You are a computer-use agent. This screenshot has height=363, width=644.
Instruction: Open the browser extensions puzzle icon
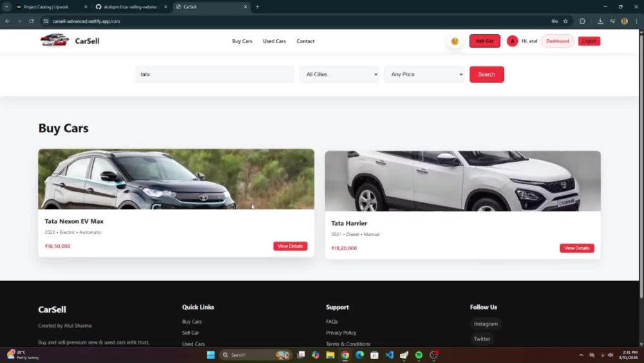(x=582, y=21)
